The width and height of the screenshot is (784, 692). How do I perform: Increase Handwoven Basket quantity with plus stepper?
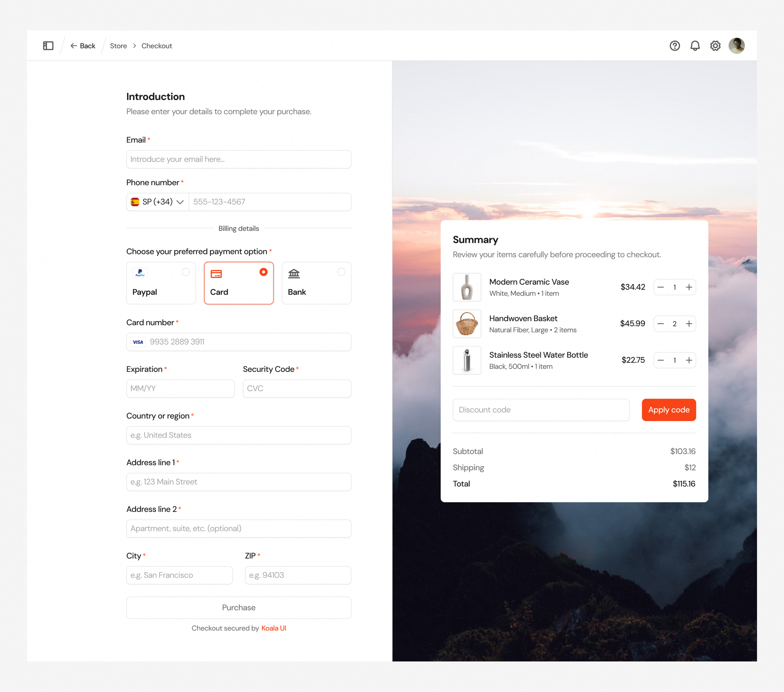click(x=689, y=324)
